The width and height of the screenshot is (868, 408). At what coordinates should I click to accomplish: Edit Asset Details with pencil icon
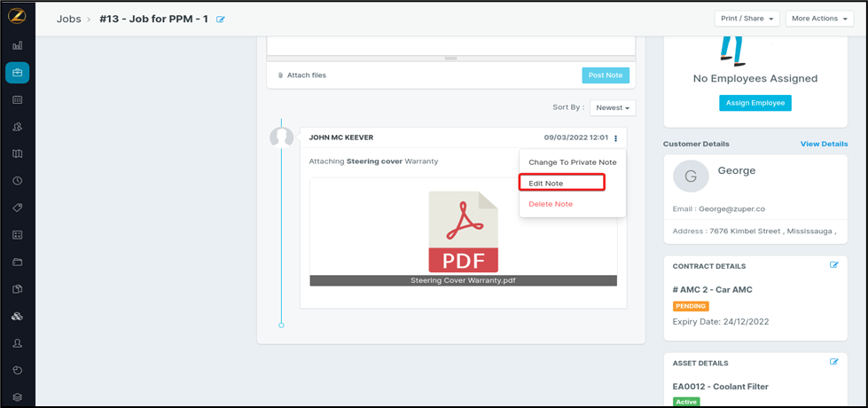834,362
